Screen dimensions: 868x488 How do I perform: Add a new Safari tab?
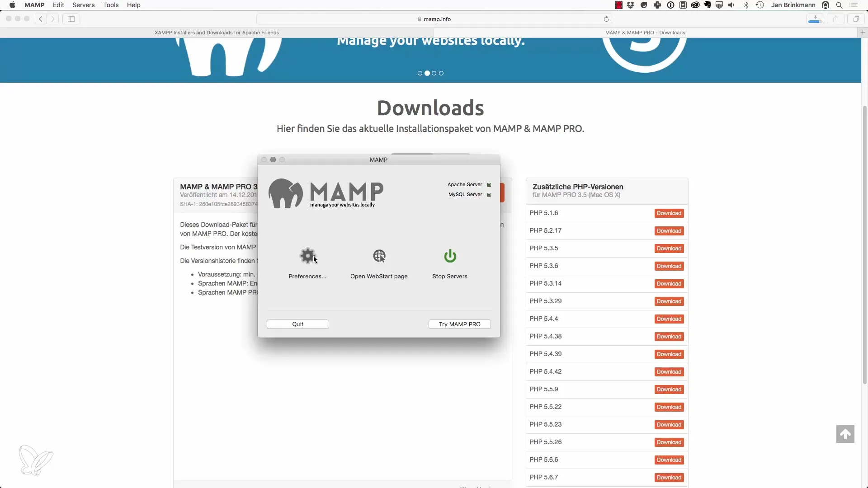863,32
